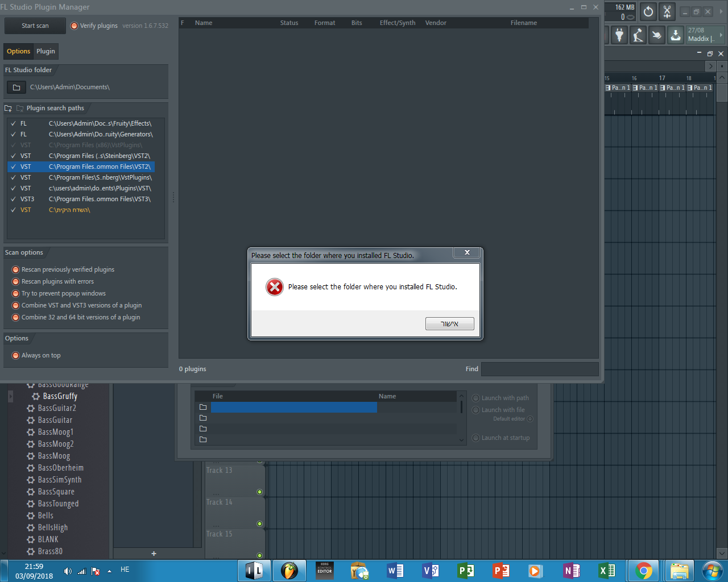Viewport: 728px width, 582px height.
Task: Click the download-tray icon in FL toolbar
Action: 675,35
